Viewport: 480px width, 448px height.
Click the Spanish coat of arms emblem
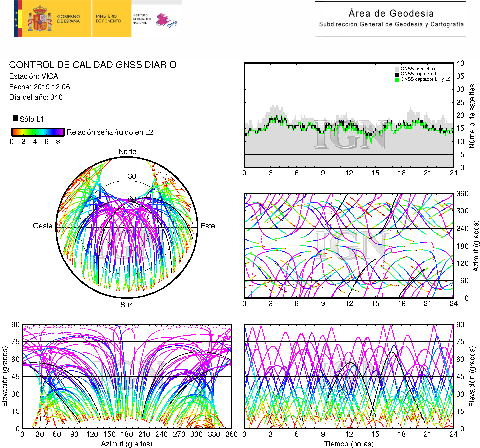40,19
